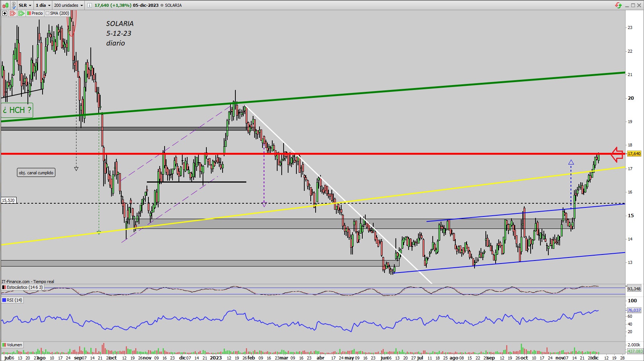Screen dimensions: 644x361
Task: Click the 76,037 RSI value tag
Action: pos(634,310)
